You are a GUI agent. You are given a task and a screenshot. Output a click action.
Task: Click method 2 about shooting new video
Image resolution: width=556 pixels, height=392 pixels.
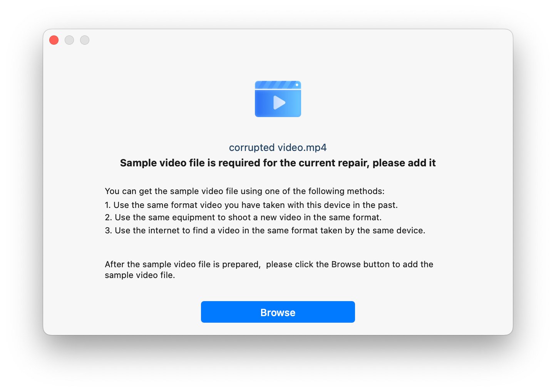pos(243,217)
